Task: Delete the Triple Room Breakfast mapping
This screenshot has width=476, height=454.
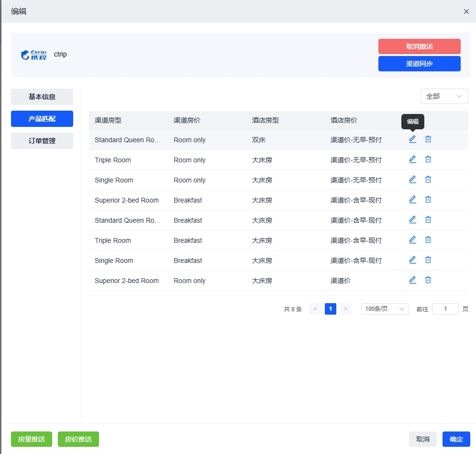Action: point(428,240)
